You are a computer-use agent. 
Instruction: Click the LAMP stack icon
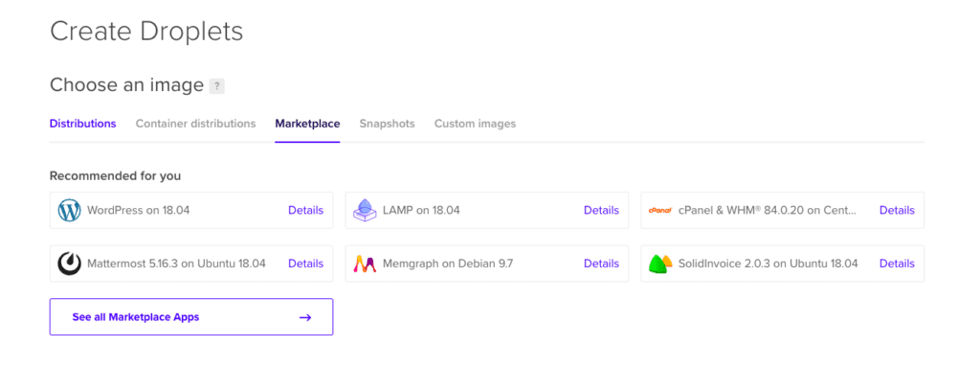(365, 210)
